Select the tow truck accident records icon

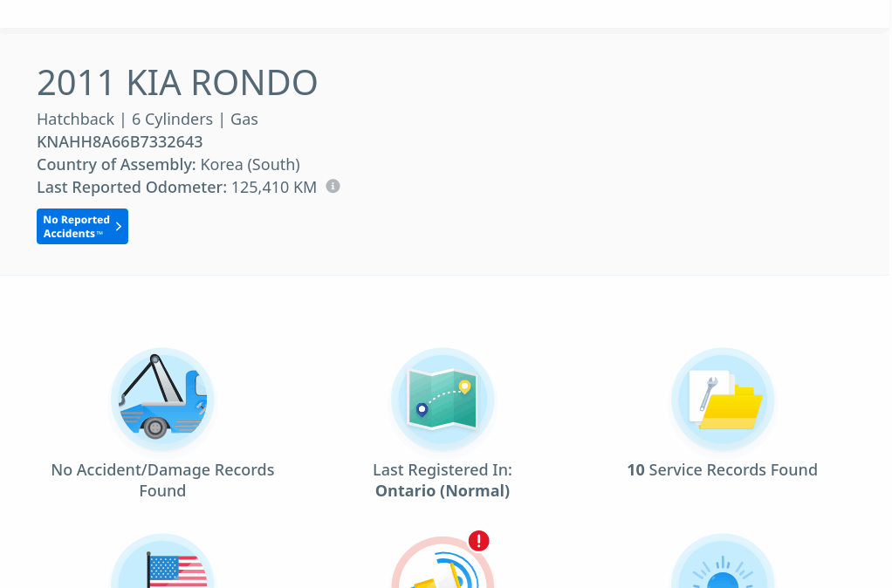162,400
